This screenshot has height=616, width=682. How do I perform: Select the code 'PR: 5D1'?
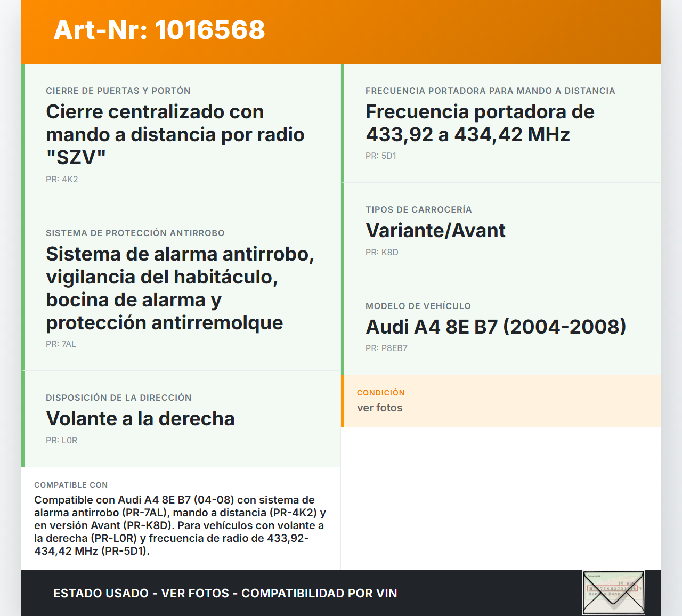tap(381, 156)
